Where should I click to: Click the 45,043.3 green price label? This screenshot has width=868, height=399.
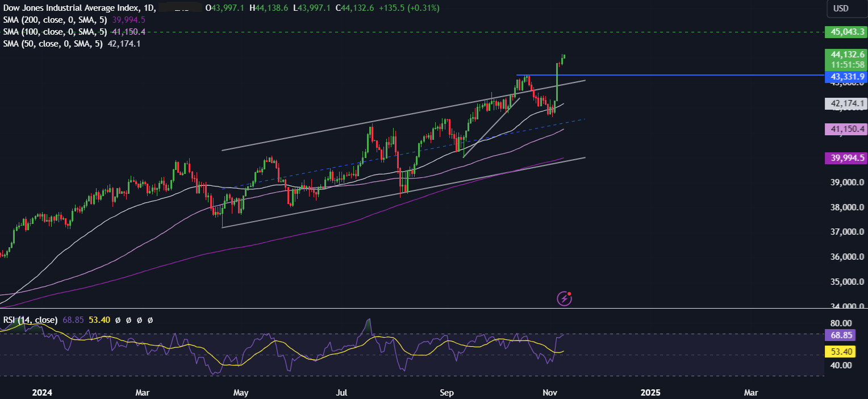846,32
